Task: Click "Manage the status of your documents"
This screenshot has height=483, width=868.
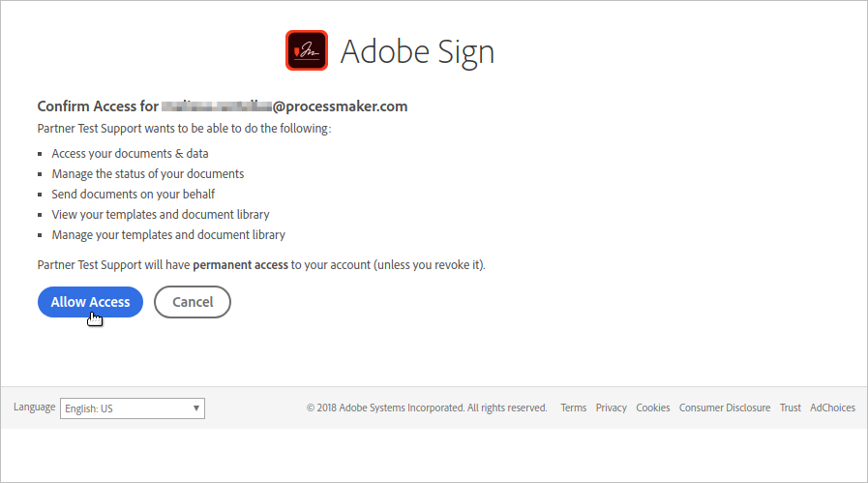Action: pyautogui.click(x=147, y=173)
